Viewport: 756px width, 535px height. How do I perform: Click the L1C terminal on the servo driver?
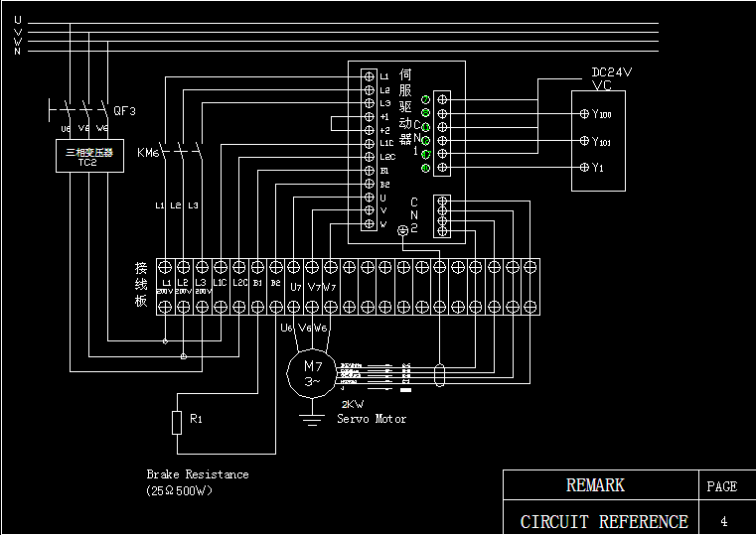[x=370, y=144]
